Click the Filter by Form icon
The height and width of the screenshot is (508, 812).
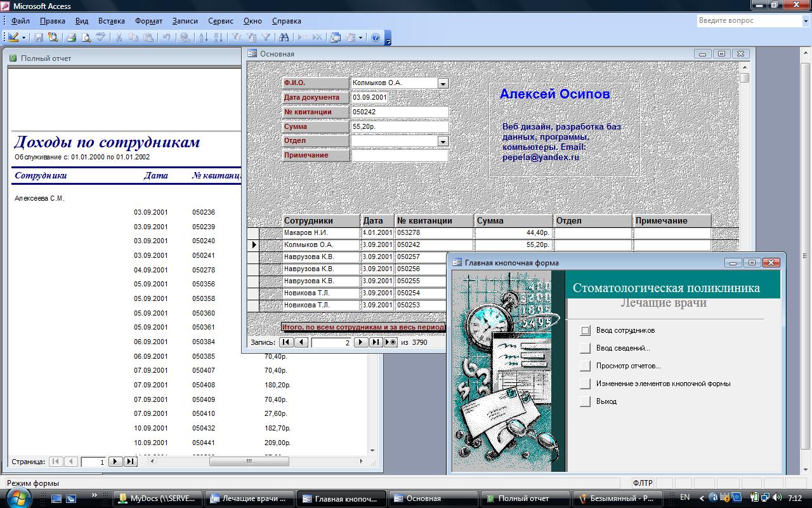251,37
